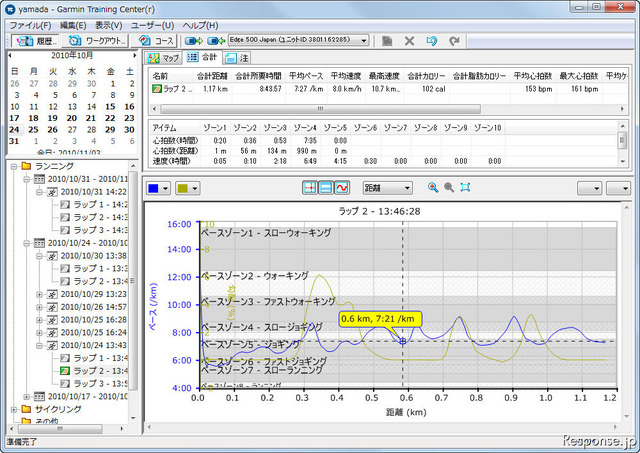Open the Edge 500 Japan device dropdown
This screenshot has height=453, width=640.
coord(298,40)
